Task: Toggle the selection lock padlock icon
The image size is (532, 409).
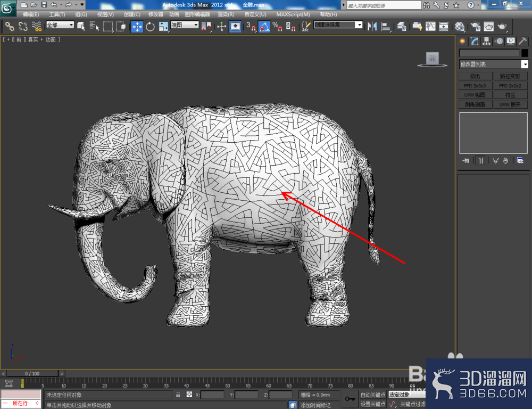Action: coord(178,395)
